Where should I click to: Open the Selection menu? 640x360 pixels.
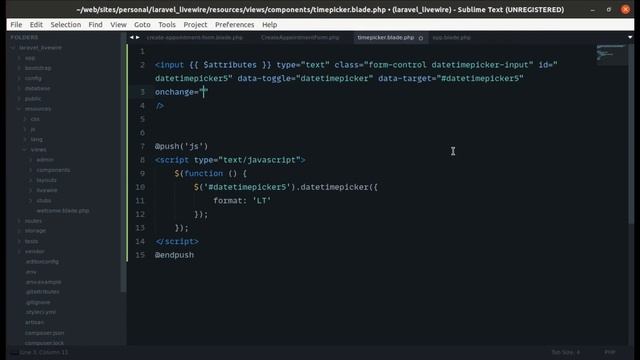[x=66, y=24]
